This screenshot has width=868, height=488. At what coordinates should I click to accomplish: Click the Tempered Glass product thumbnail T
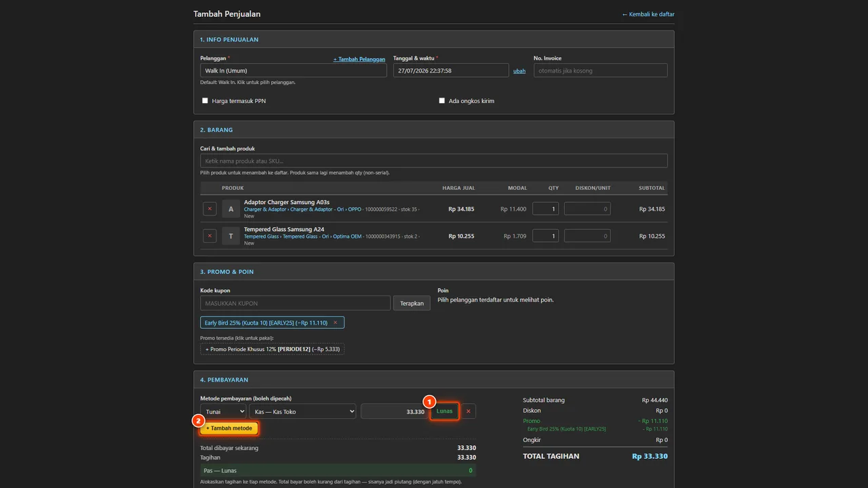point(231,236)
